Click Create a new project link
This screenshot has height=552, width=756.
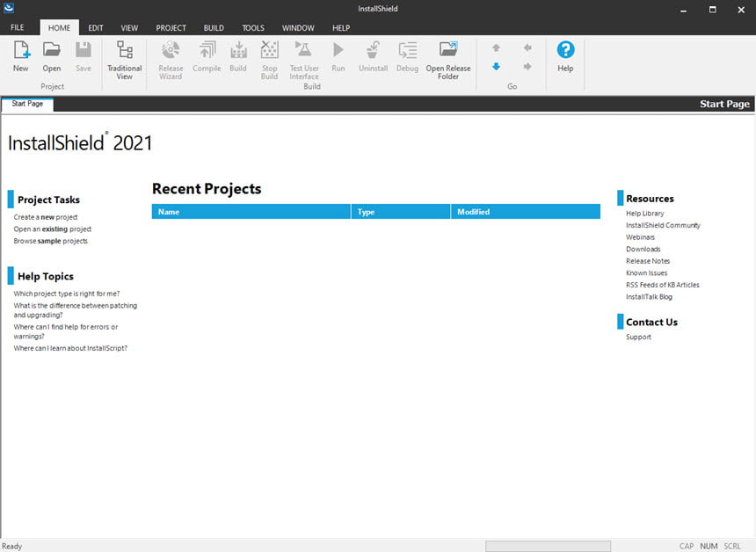point(46,217)
